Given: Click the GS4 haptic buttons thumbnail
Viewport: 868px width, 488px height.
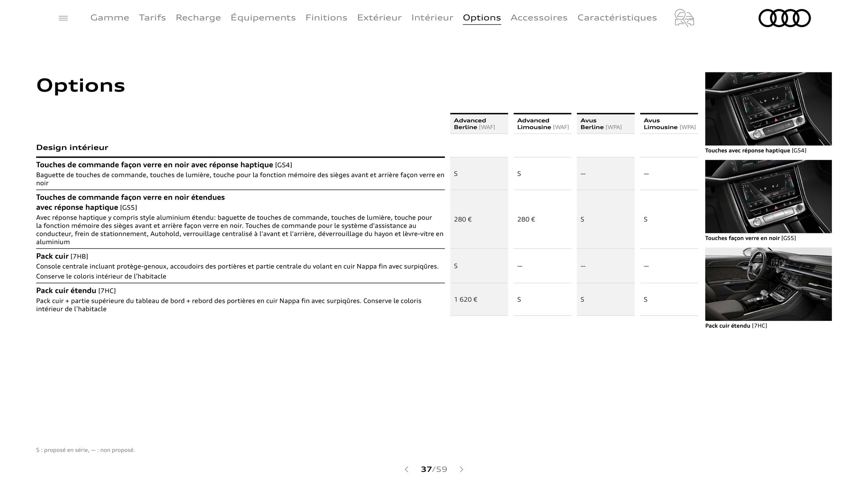Looking at the screenshot, I should click(x=768, y=109).
